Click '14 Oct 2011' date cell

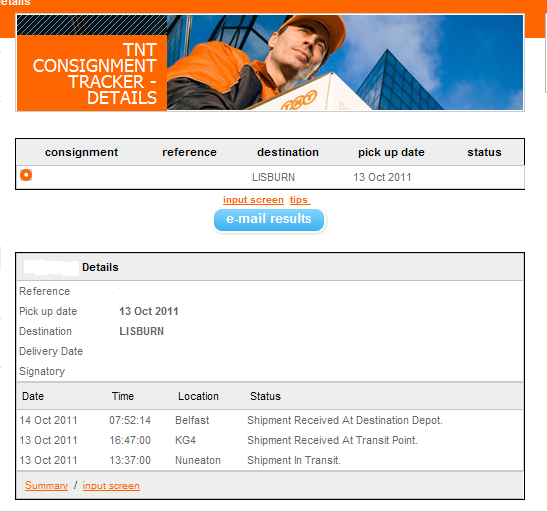[48, 420]
